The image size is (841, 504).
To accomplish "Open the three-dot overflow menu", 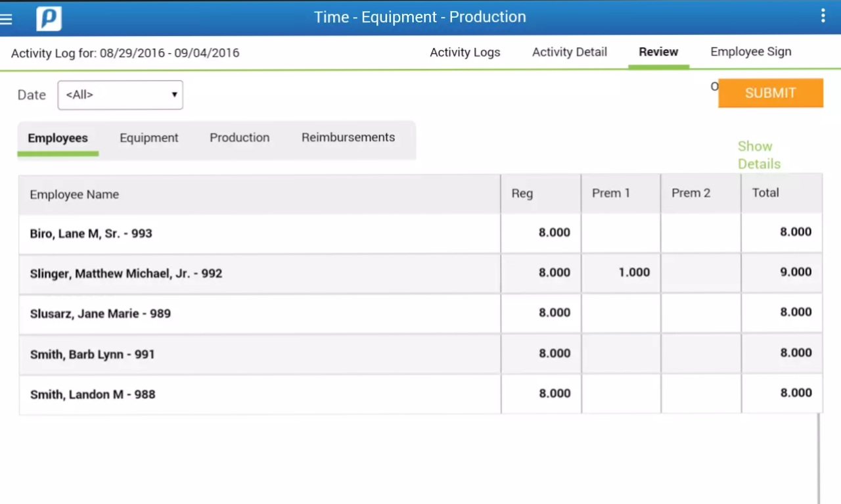I will 823,16.
